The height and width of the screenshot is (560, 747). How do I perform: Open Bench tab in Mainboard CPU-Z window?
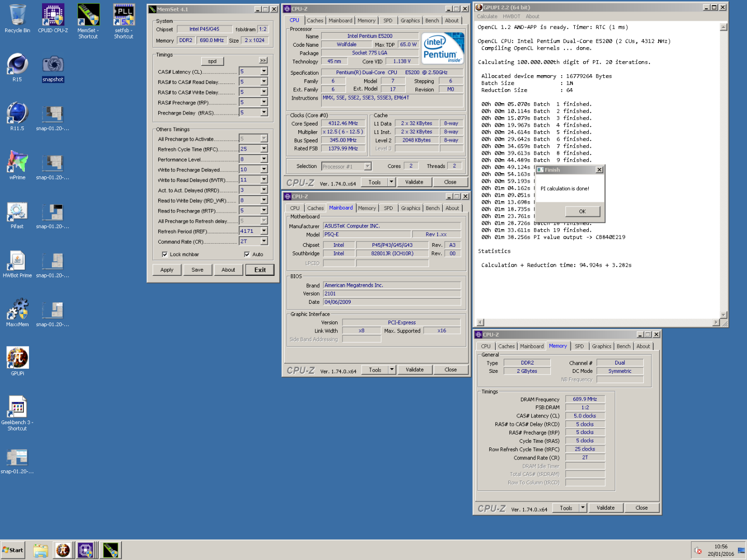(x=433, y=208)
